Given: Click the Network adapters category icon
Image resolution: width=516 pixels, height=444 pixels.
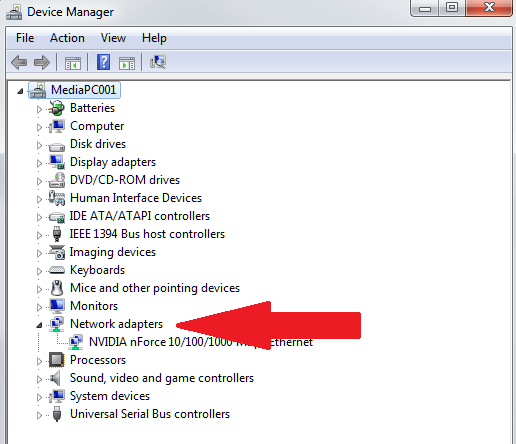Looking at the screenshot, I should pos(57,324).
